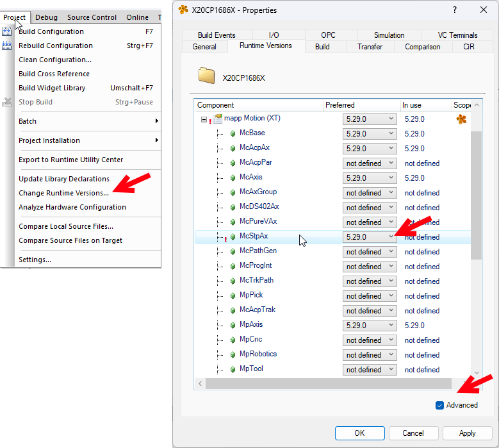Click the green McAcpPar component icon
The height and width of the screenshot is (448, 499).
pyautogui.click(x=233, y=163)
